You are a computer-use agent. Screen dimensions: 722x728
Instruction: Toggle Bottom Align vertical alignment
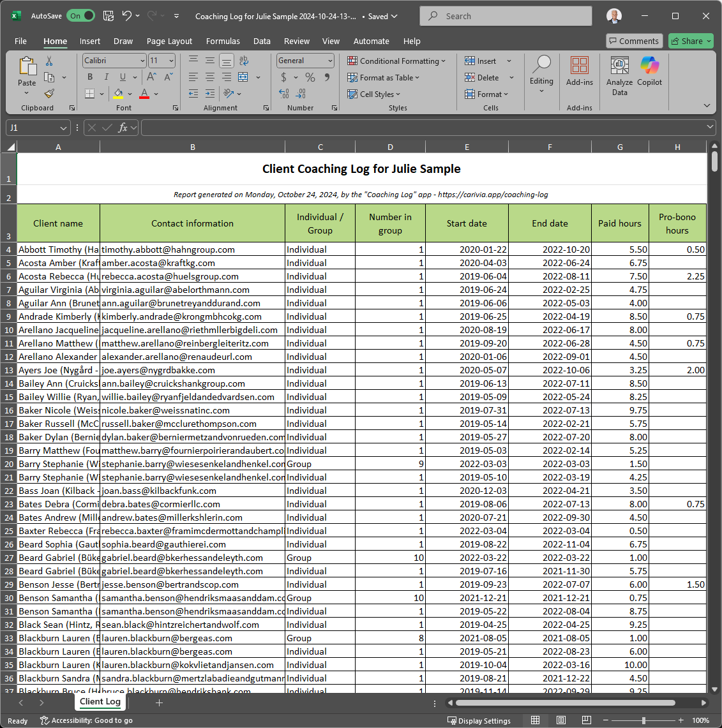[226, 61]
